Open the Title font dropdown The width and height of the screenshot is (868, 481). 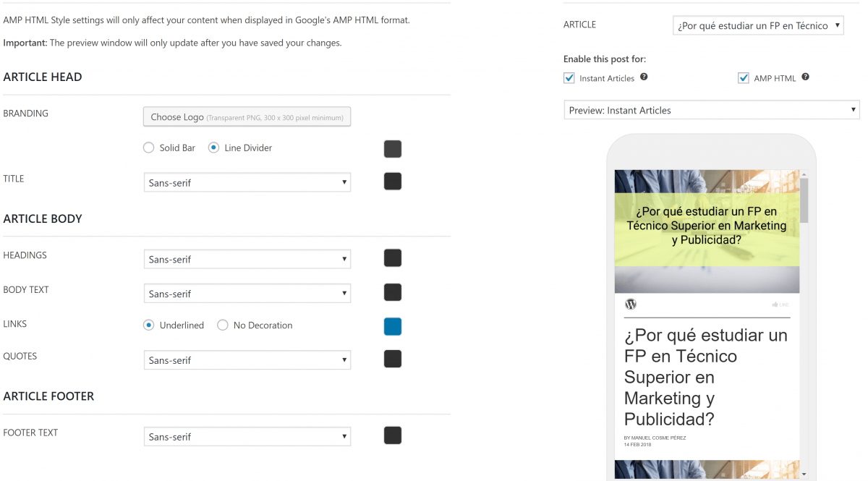(247, 182)
